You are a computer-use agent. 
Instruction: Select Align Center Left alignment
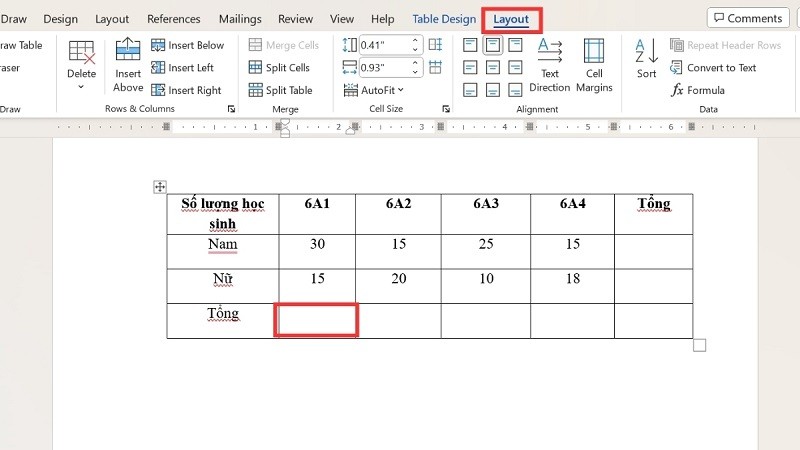(x=471, y=68)
